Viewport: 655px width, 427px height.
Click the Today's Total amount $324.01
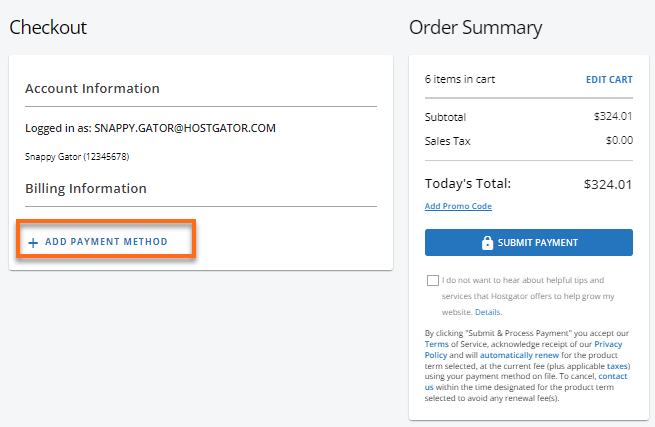[608, 184]
